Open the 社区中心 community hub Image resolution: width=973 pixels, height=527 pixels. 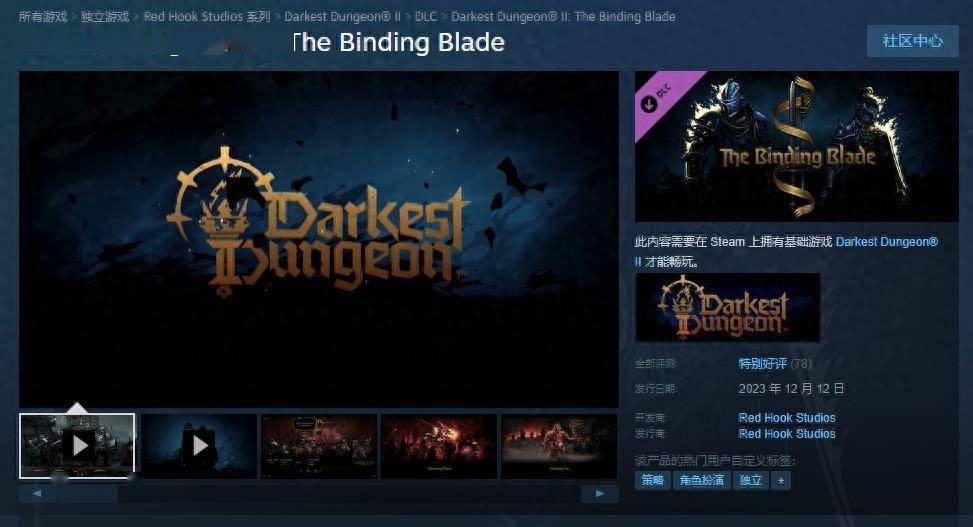pos(913,41)
